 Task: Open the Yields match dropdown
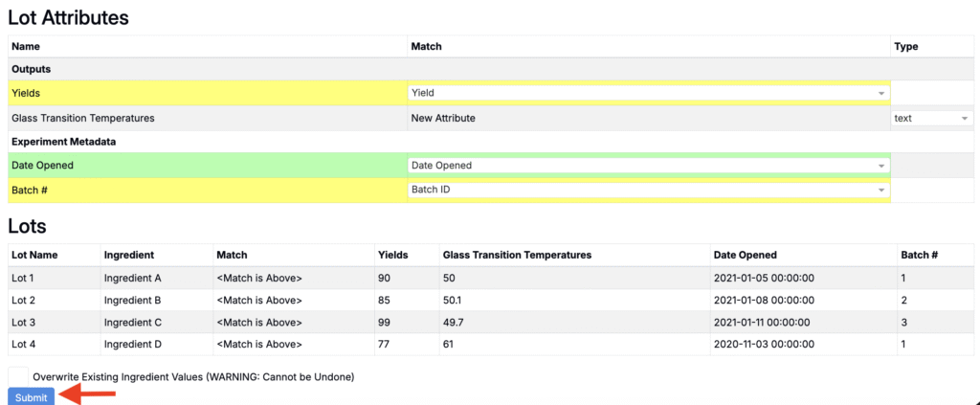tap(648, 93)
